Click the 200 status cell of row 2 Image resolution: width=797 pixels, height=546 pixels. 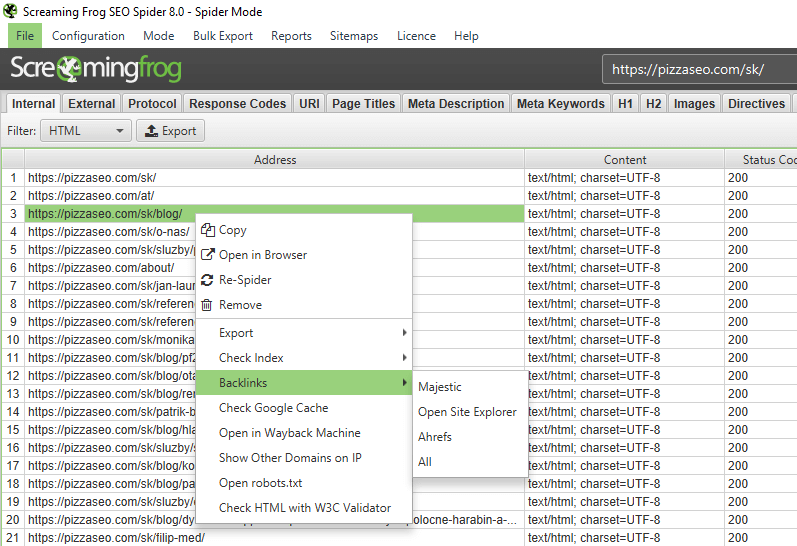click(761, 196)
